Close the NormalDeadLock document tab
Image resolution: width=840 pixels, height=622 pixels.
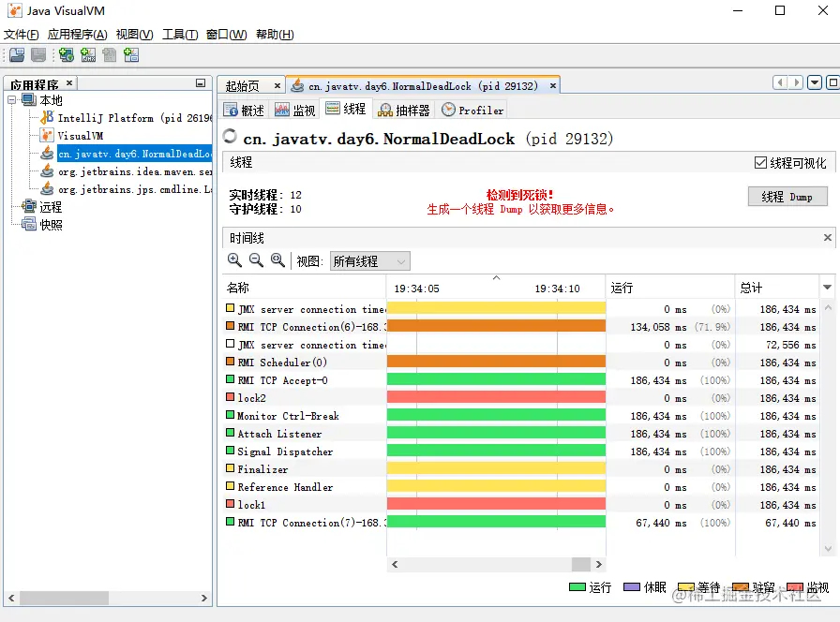[x=552, y=85]
